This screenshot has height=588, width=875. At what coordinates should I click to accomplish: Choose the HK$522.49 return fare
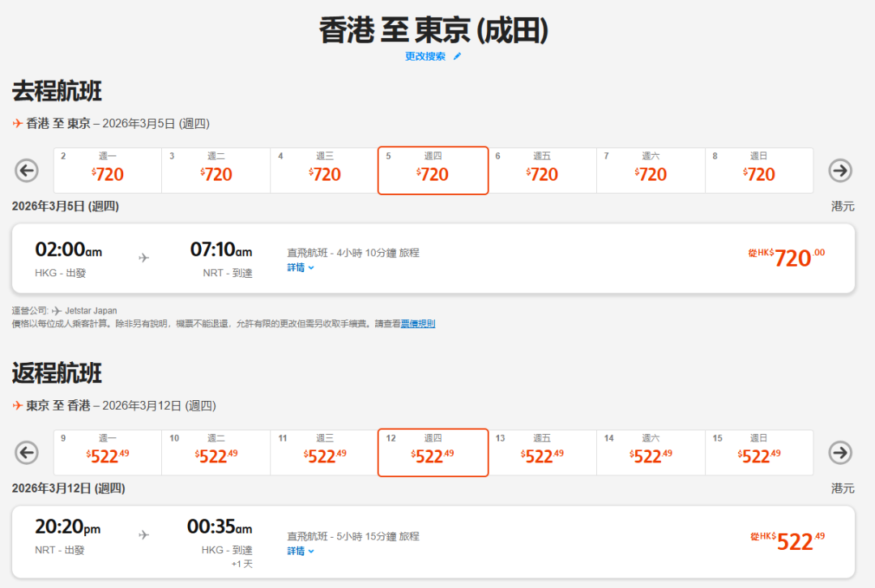coord(787,541)
